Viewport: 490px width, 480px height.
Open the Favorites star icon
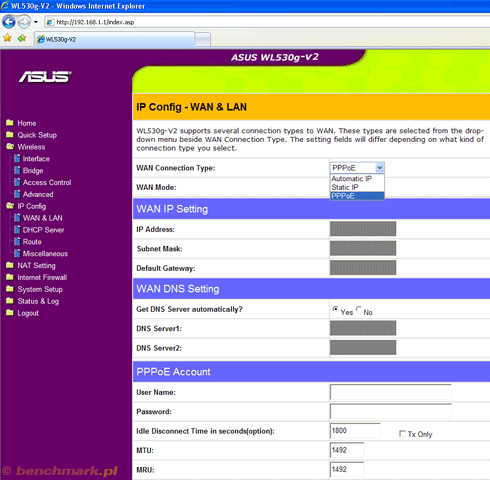click(7, 38)
